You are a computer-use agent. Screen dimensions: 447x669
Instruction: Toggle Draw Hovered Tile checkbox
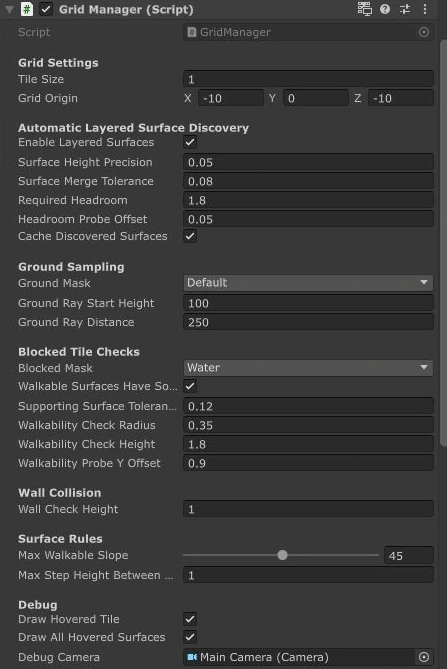pos(190,619)
